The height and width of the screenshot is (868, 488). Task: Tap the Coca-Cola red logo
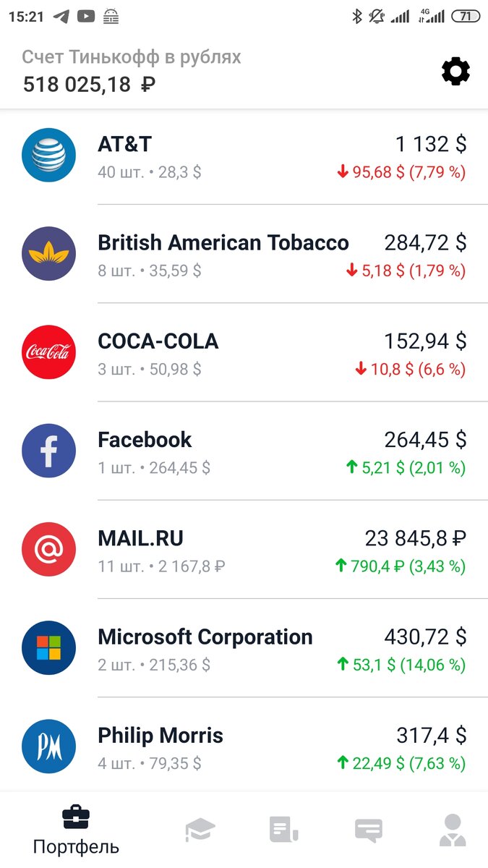point(48,352)
